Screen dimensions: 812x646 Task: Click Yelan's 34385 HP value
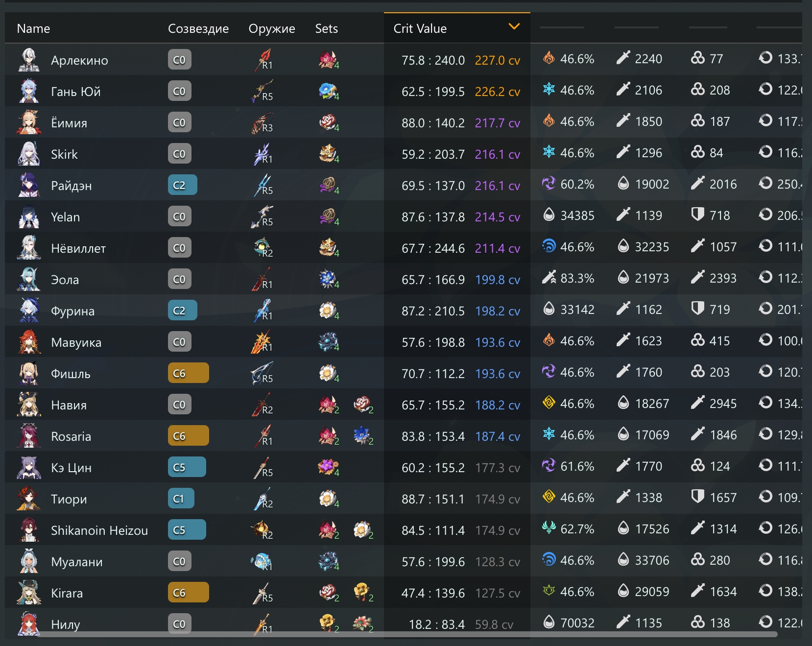point(577,215)
